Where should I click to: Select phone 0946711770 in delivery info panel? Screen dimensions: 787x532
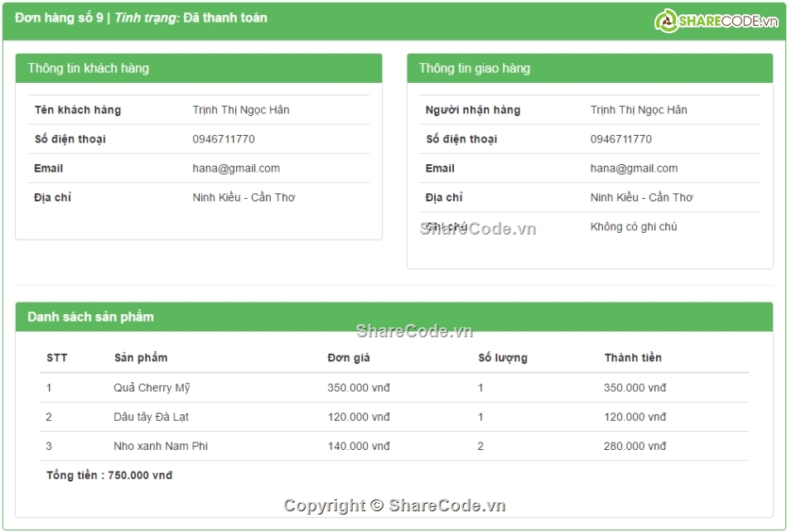tap(621, 139)
